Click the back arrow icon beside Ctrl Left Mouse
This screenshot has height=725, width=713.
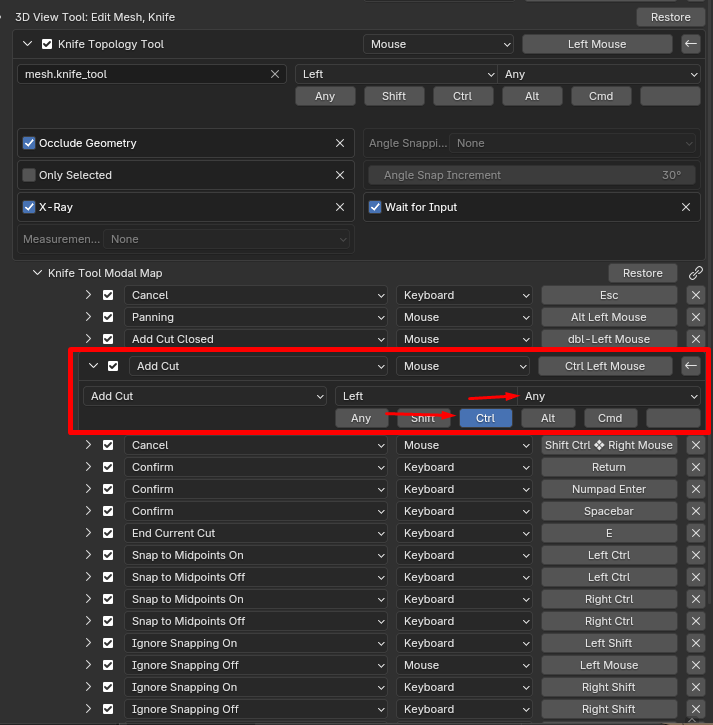click(691, 366)
